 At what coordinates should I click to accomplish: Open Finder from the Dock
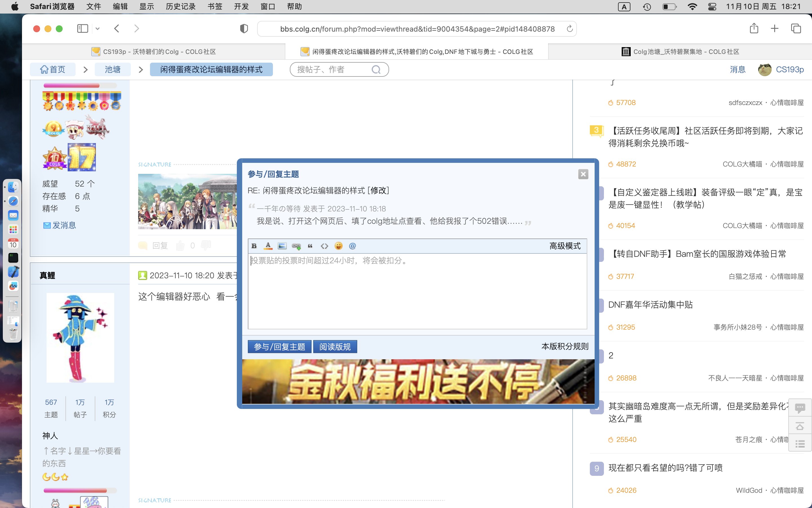13,187
